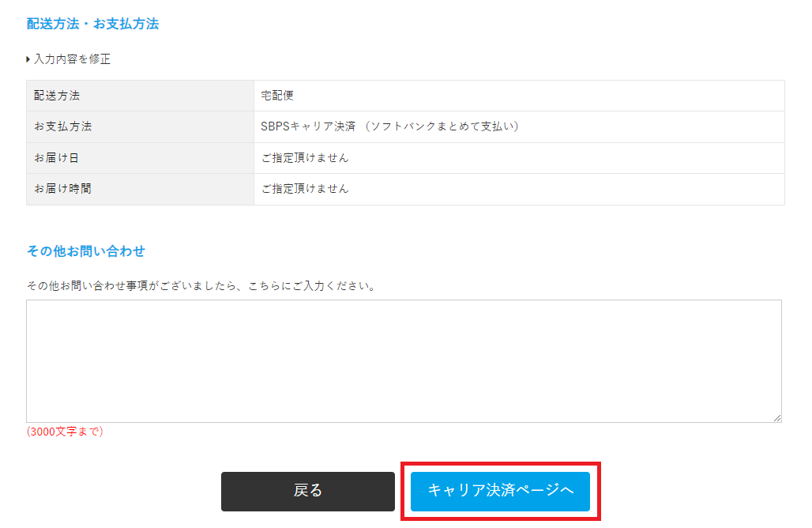Click the triangle arrow before 入力内容を修正

point(28,59)
